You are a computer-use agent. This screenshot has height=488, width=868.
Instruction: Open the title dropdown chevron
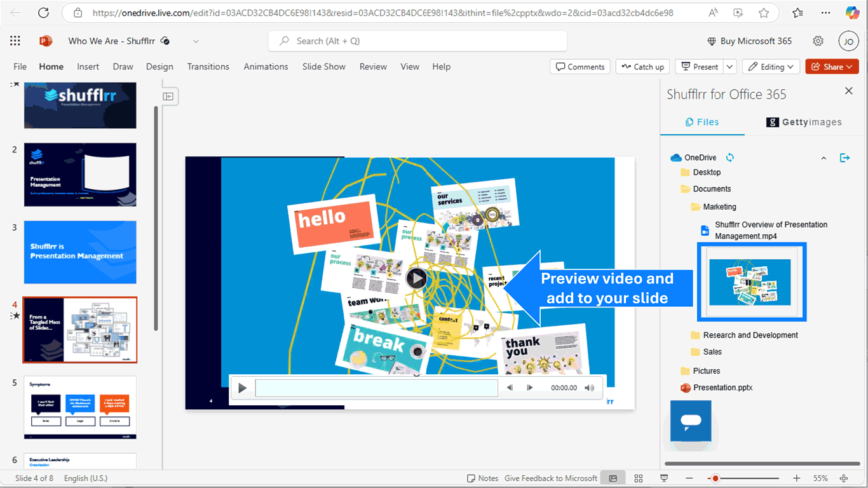pyautogui.click(x=196, y=41)
